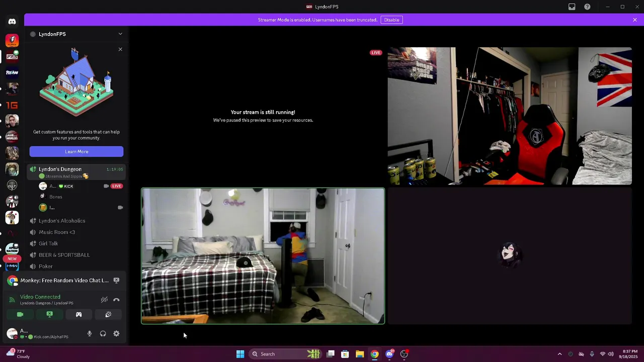Select the gaming chair webcam tile
The image size is (644, 362).
(509, 116)
